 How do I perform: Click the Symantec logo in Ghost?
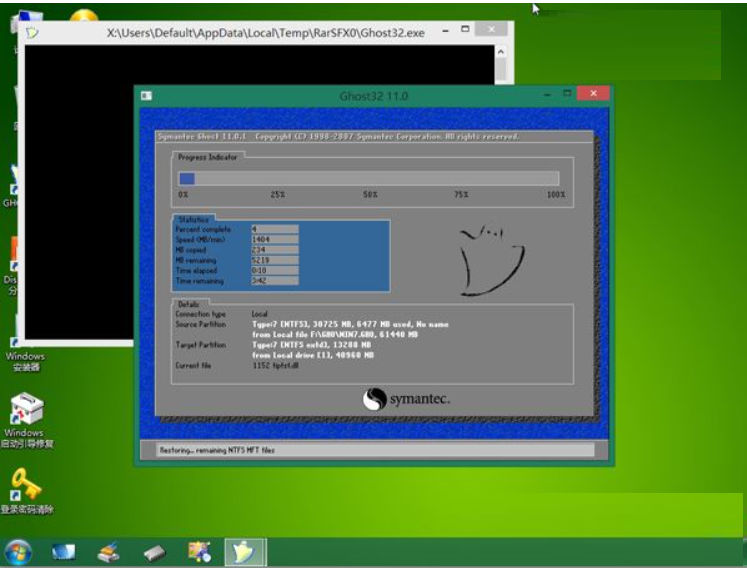pos(406,399)
